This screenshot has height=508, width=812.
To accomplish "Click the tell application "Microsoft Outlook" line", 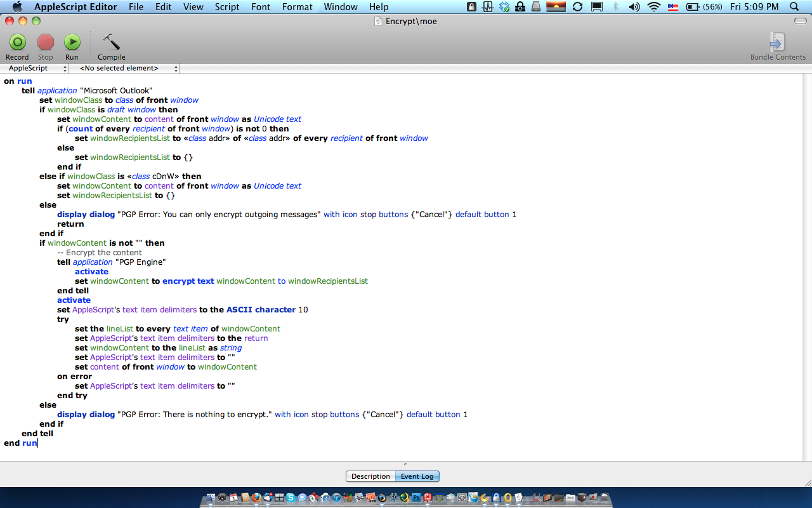I will click(87, 91).
